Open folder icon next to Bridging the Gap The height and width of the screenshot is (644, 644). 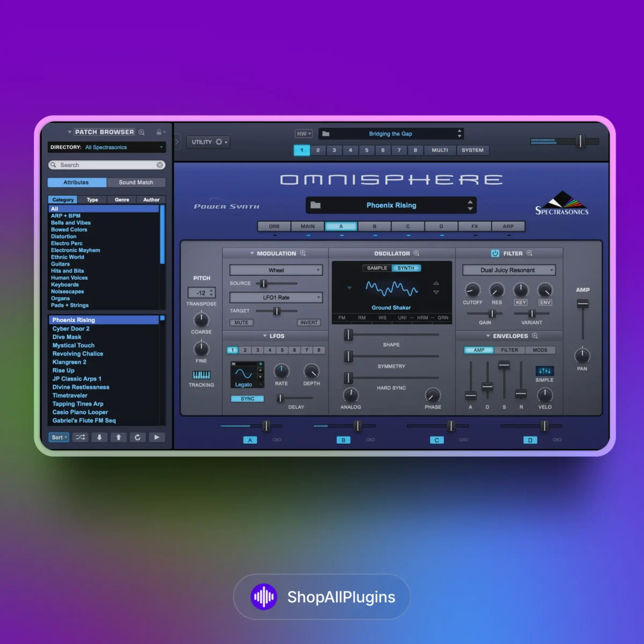pos(326,134)
